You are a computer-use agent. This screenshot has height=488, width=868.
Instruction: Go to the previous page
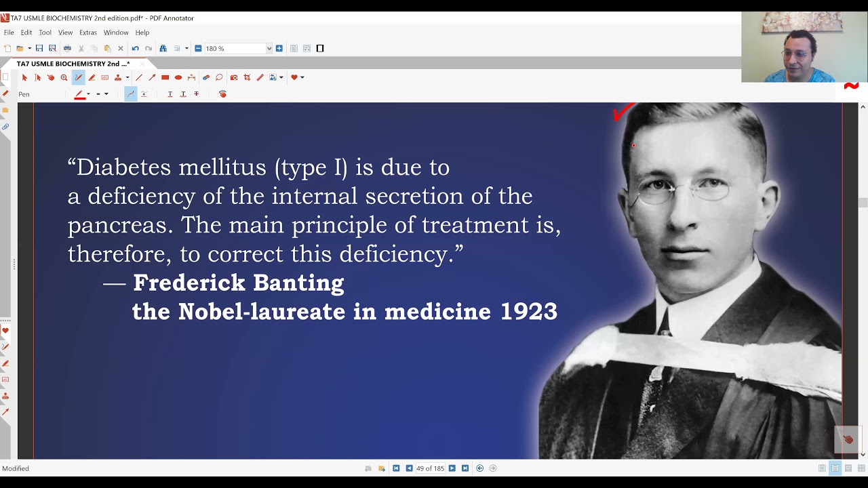pos(409,468)
